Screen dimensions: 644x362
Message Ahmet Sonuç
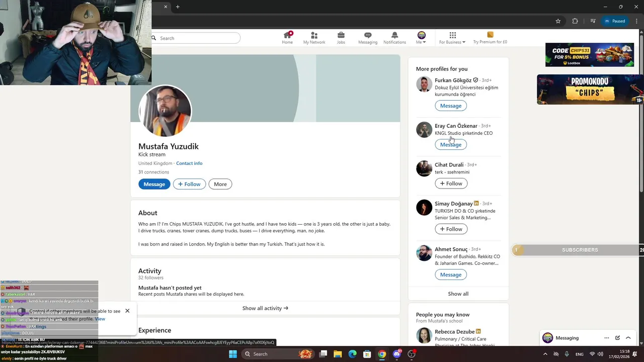click(x=451, y=275)
